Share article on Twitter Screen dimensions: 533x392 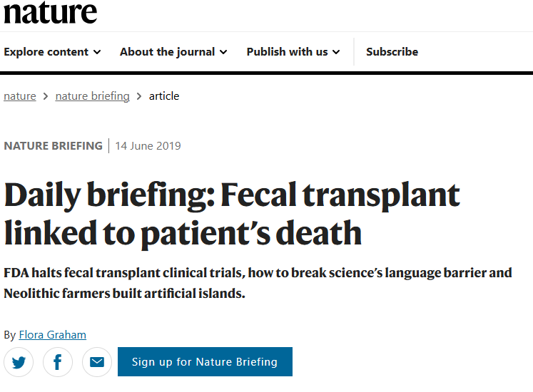19,362
